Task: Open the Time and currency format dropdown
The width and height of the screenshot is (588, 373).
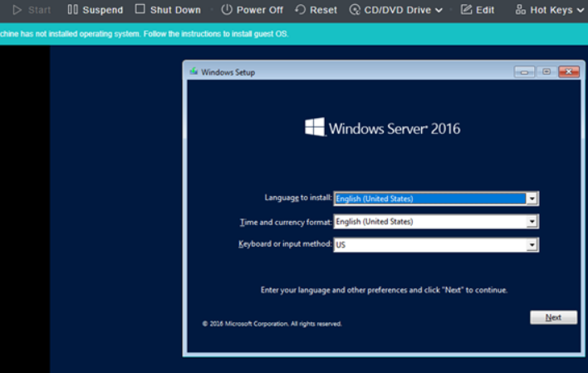Action: click(532, 222)
